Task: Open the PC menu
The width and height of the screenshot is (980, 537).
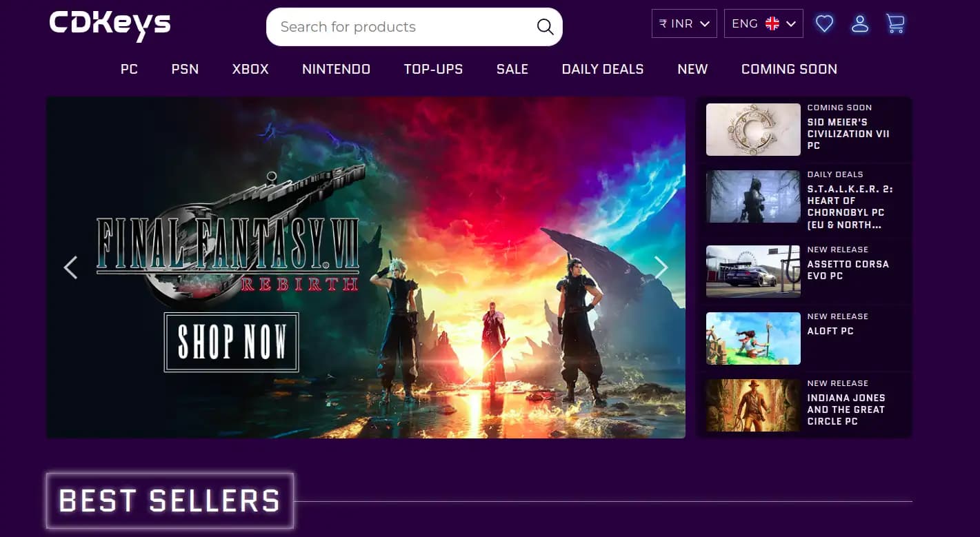Action: [129, 69]
